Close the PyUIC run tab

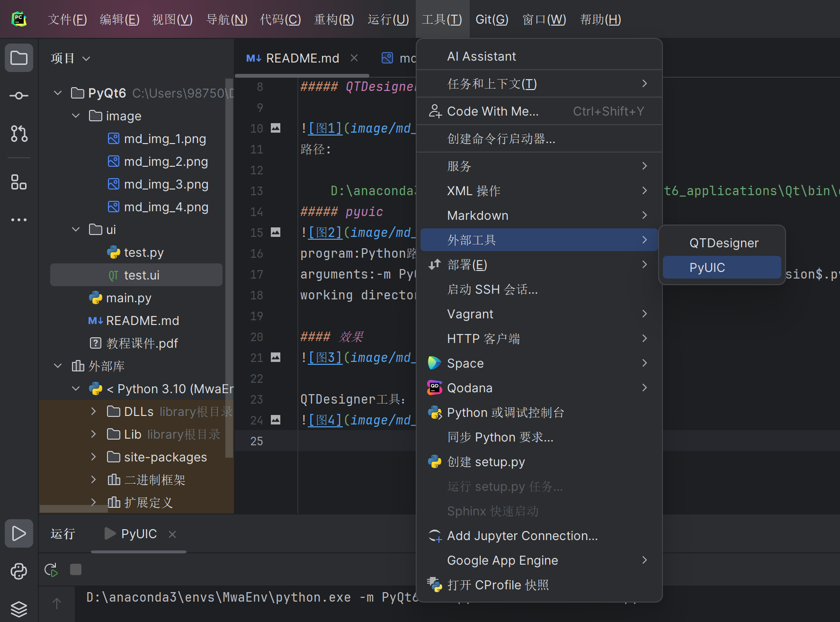[x=172, y=534]
